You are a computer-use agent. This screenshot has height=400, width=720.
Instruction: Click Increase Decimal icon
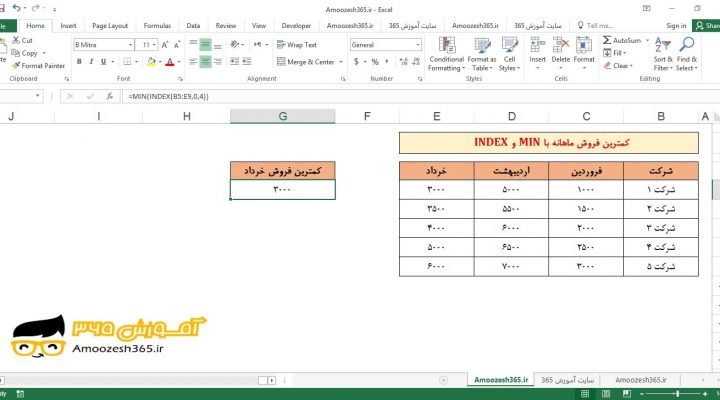[404, 62]
